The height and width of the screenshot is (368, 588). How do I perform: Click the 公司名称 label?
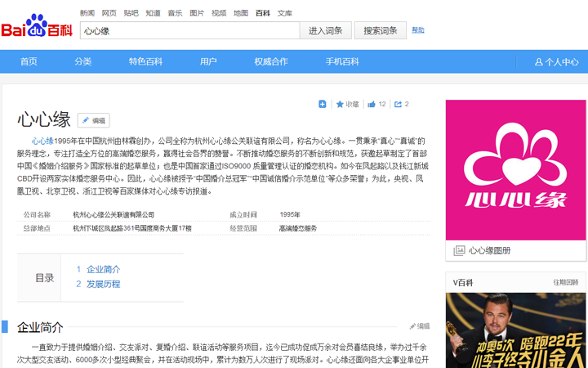[x=37, y=215]
